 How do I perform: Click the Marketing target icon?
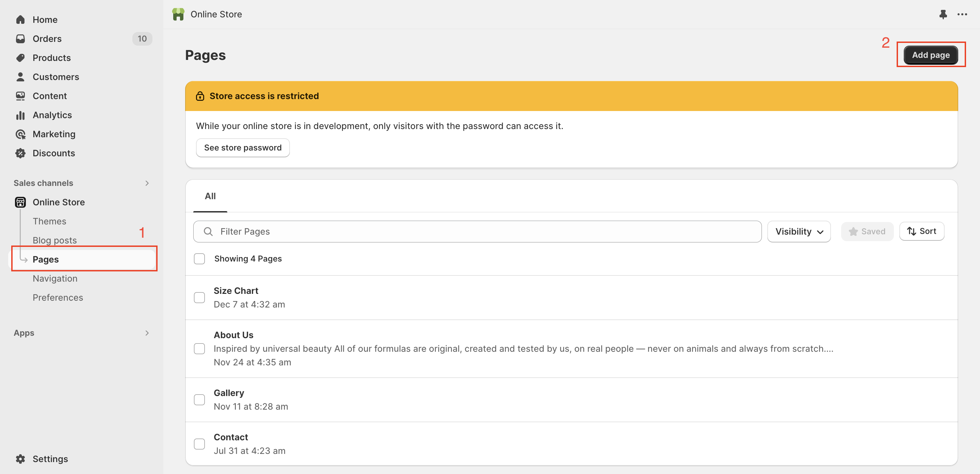pyautogui.click(x=20, y=134)
